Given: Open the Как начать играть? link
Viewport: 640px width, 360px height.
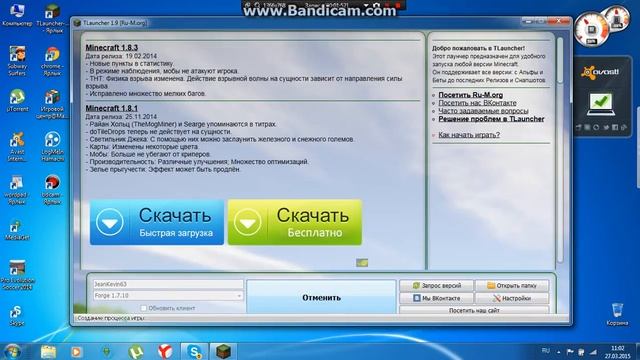Looking at the screenshot, I should pyautogui.click(x=469, y=134).
